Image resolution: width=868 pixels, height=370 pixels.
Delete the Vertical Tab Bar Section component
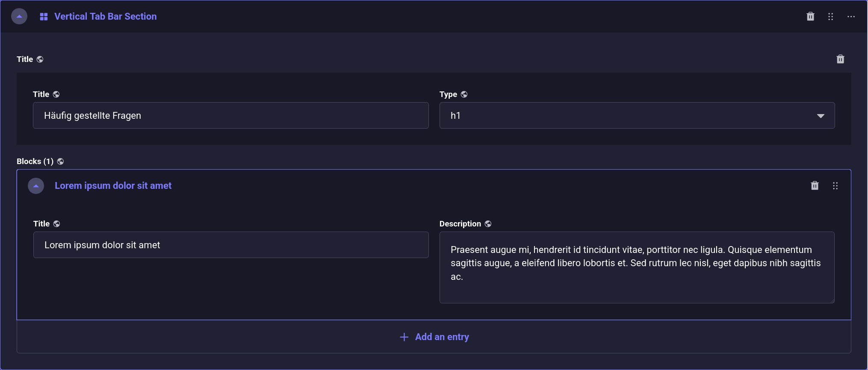pos(810,17)
